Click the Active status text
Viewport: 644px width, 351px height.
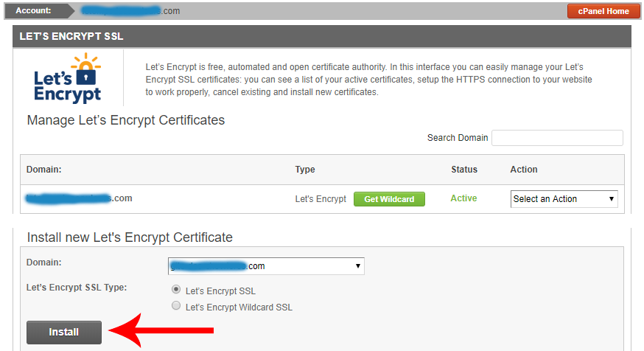[463, 198]
